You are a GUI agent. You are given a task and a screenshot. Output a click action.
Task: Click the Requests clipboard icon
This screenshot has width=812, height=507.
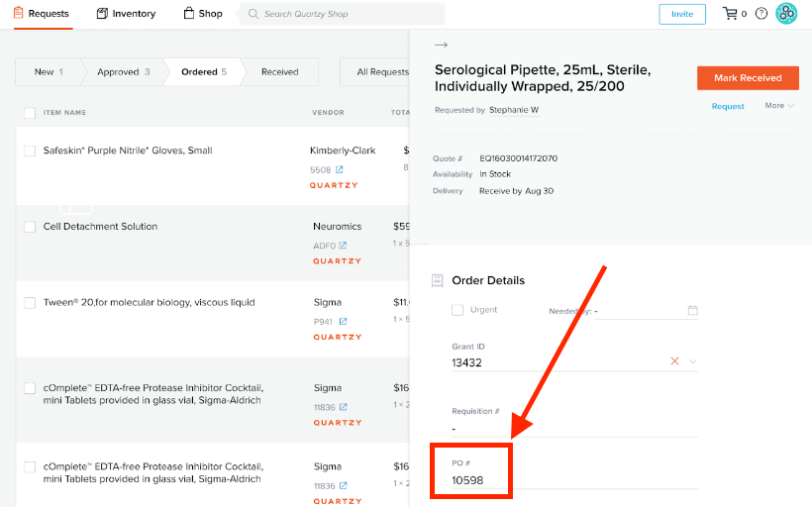(18, 13)
